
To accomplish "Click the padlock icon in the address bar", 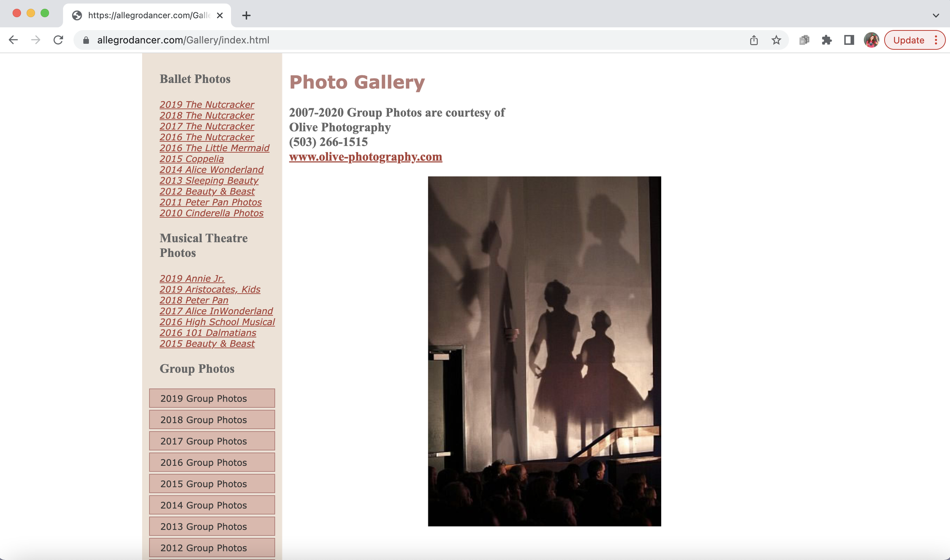I will (x=86, y=40).
